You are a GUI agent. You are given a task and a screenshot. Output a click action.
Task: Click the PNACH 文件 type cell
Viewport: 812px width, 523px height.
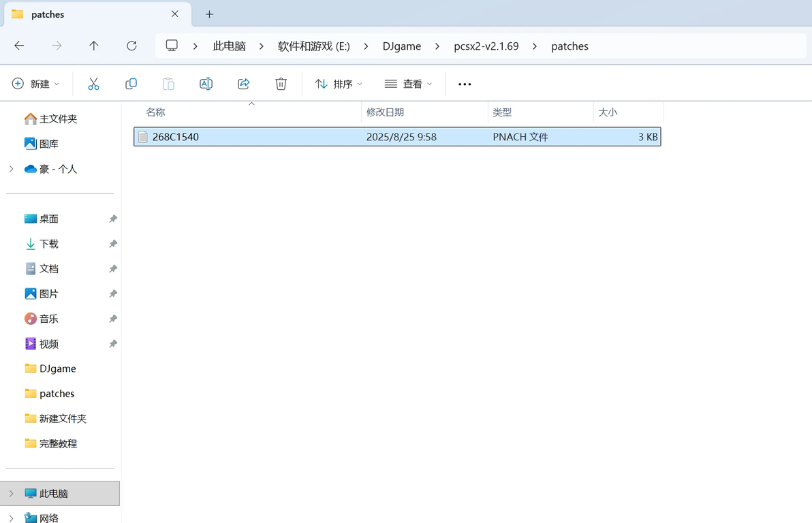520,137
